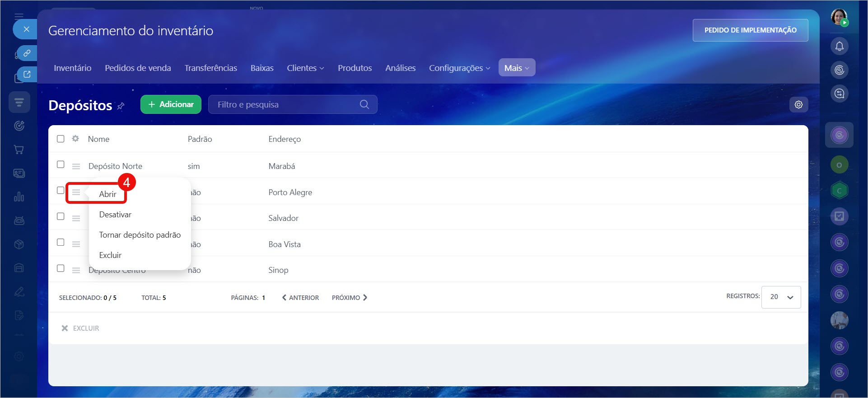Open the Registros 20 per-page dropdown
868x398 pixels.
[x=781, y=297]
